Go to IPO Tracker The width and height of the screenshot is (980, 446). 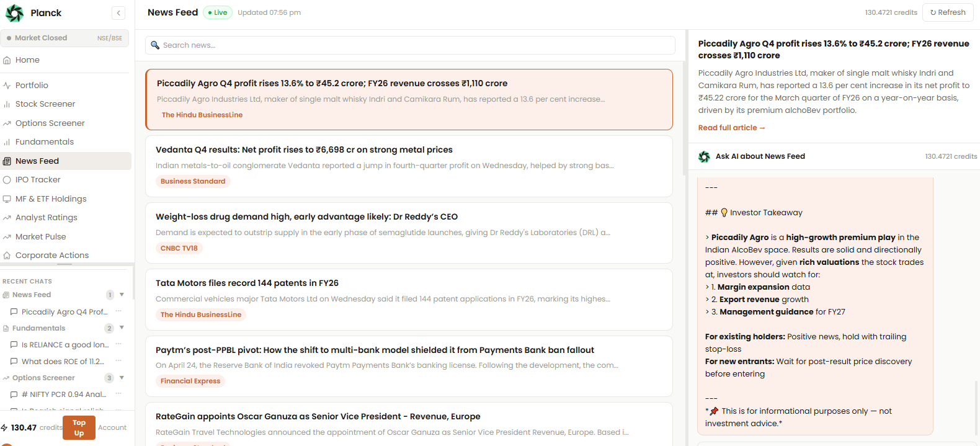coord(38,180)
